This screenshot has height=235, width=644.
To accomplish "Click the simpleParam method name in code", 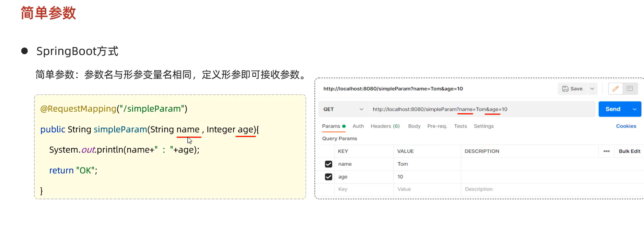I will click(x=120, y=129).
